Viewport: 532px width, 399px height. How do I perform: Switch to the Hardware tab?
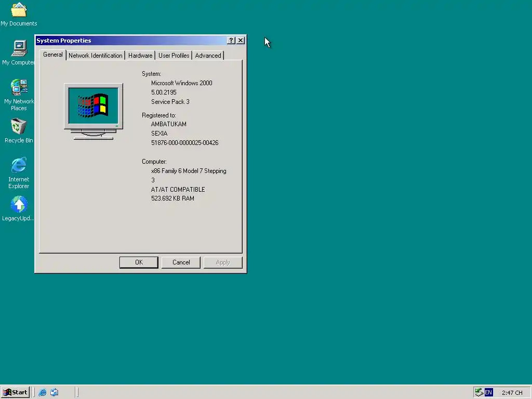tap(140, 56)
